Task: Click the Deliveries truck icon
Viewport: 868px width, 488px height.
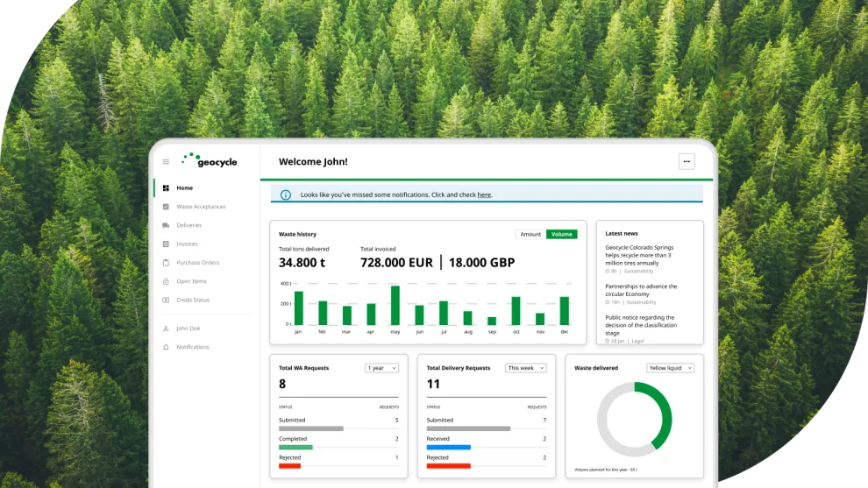Action: 166,225
